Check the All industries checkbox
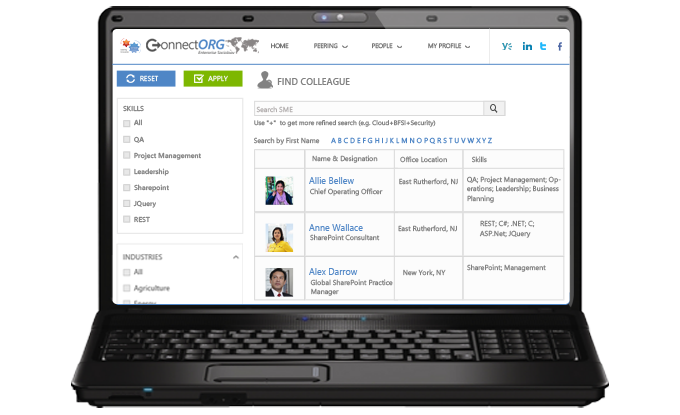This screenshot has width=680, height=415. [127, 272]
